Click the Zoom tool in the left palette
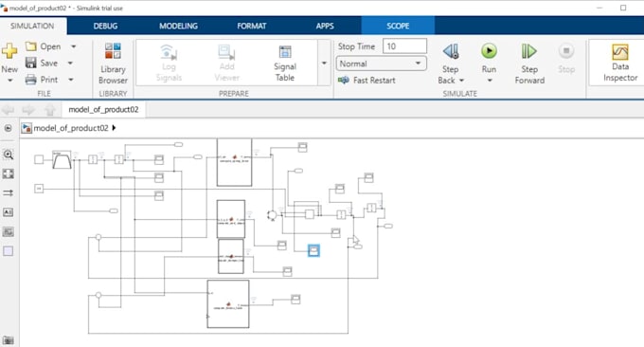This screenshot has width=644, height=347. tap(9, 155)
